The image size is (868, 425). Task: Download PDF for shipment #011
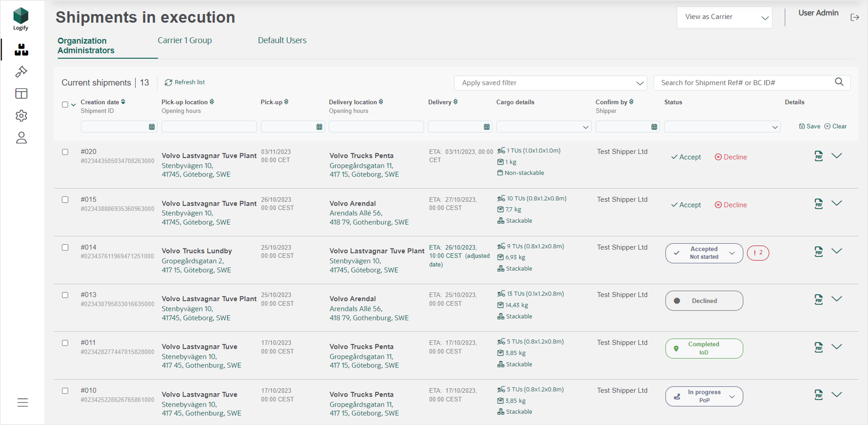point(818,347)
